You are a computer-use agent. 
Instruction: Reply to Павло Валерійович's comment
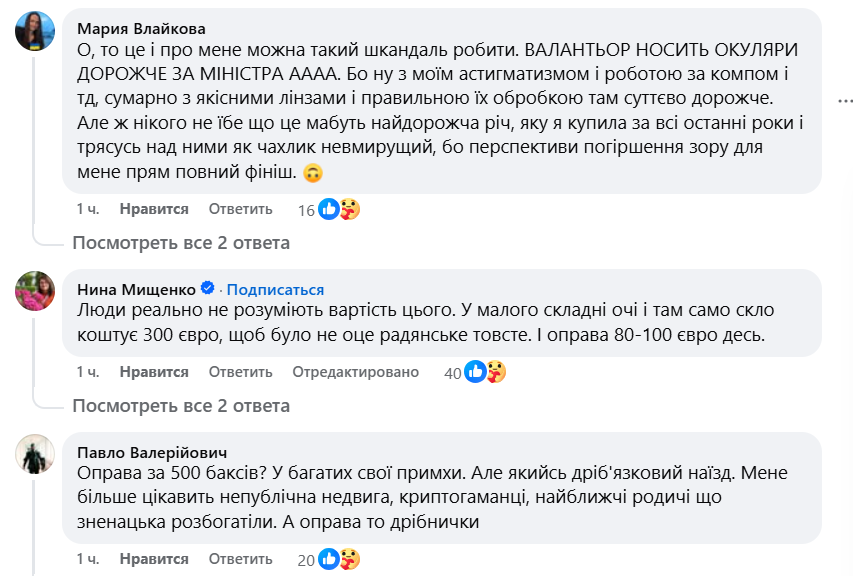click(x=240, y=559)
